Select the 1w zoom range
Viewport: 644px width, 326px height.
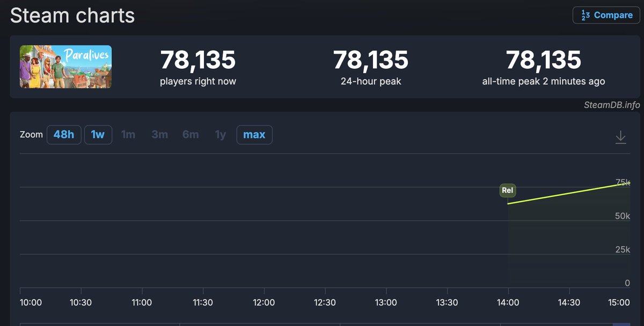(98, 135)
